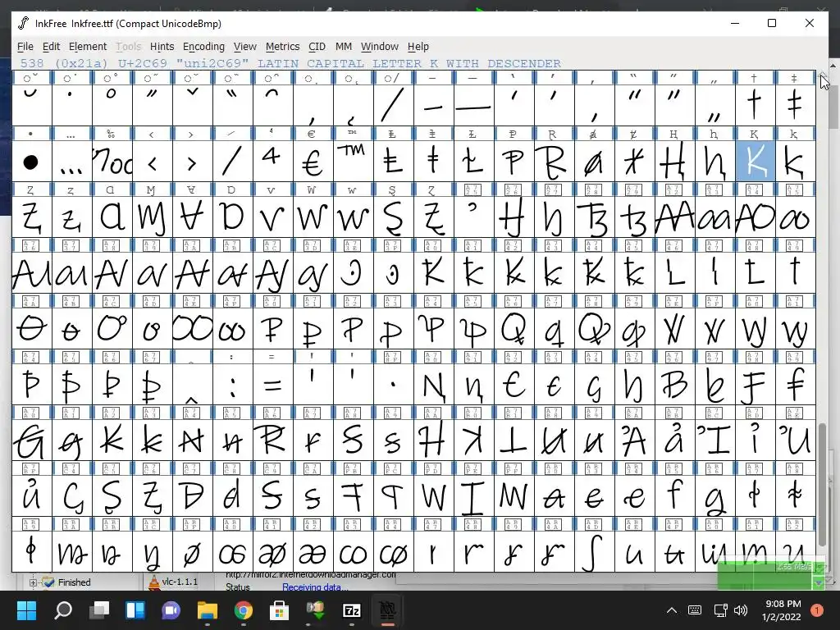Image resolution: width=840 pixels, height=630 pixels.
Task: Switch to Internet Download Manager on taskbar
Action: click(x=316, y=610)
